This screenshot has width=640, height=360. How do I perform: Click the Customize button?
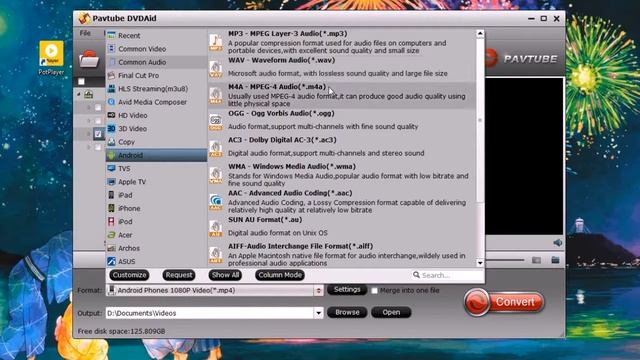pos(129,275)
